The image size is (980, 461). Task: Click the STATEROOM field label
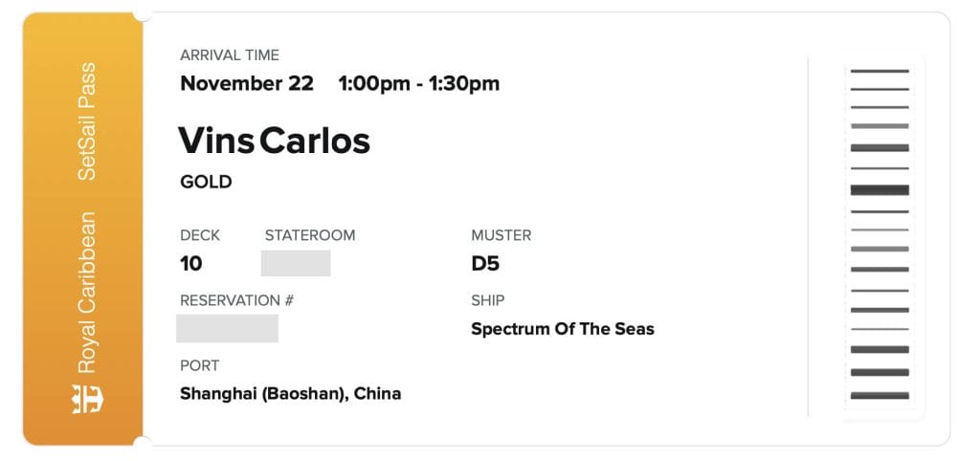310,235
